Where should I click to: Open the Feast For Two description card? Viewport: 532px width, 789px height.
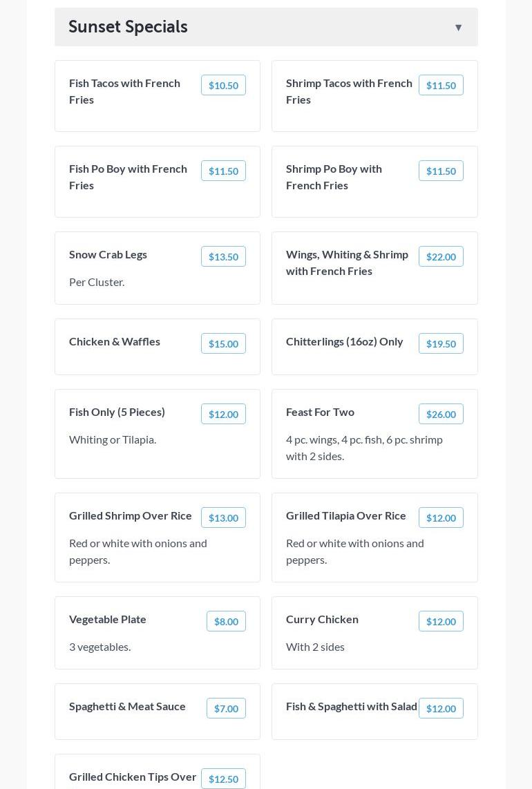coord(364,448)
